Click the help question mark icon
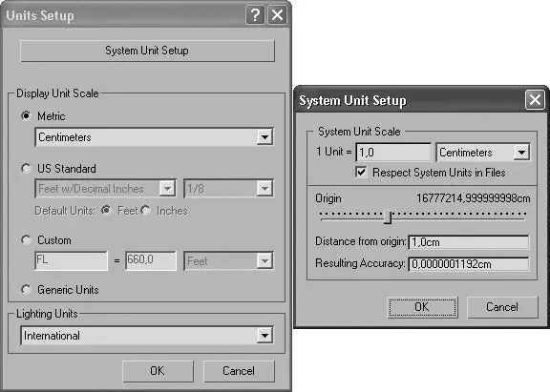 click(255, 15)
